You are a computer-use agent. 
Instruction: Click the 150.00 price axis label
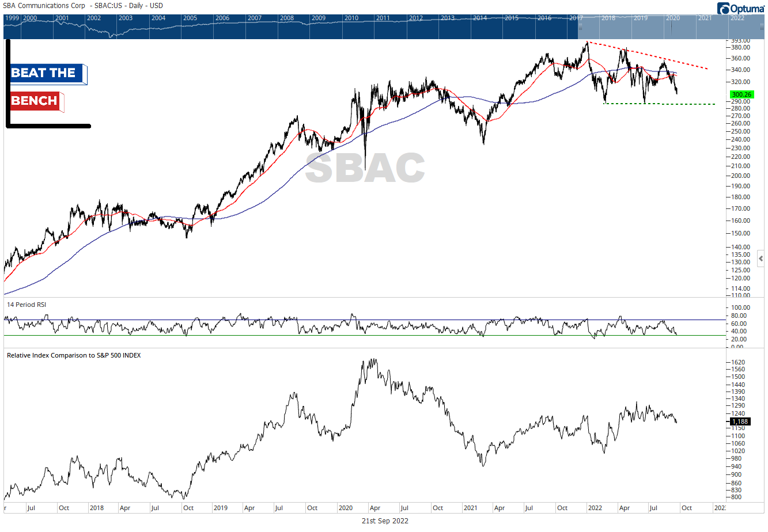point(741,234)
